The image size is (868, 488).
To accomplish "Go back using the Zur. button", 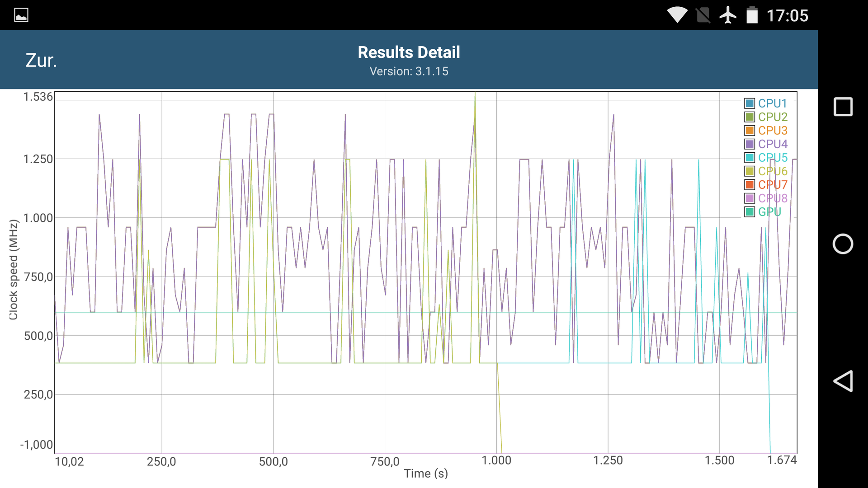I will point(41,61).
